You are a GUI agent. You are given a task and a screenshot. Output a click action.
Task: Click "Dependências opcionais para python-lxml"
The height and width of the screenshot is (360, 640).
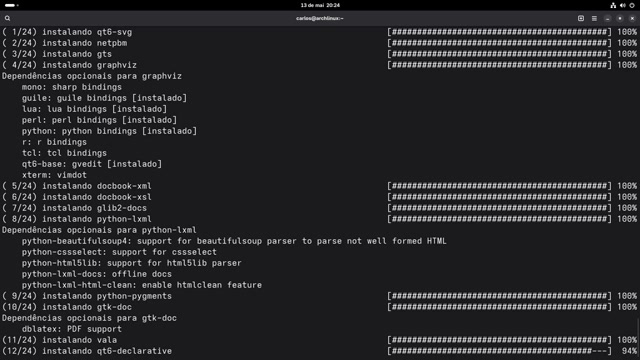pyautogui.click(x=99, y=230)
